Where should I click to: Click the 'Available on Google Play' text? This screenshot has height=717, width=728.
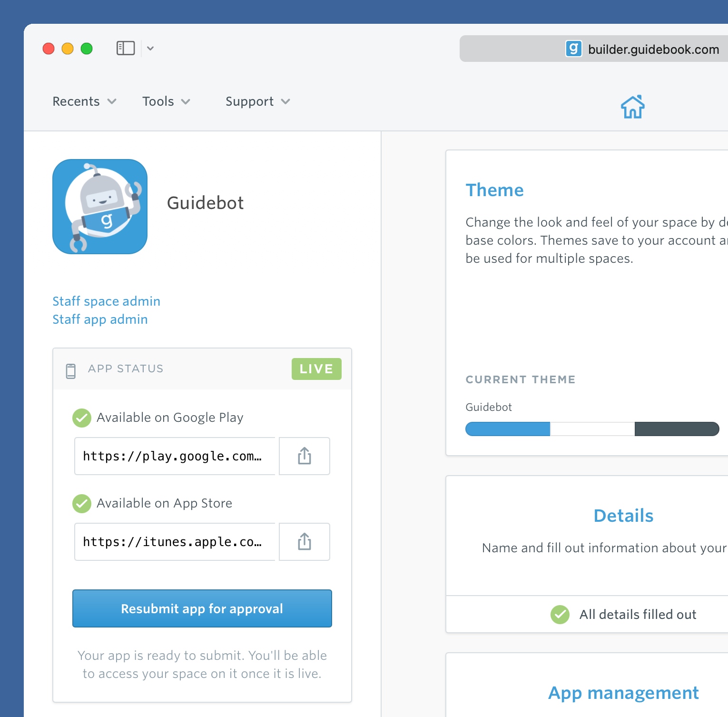[170, 418]
